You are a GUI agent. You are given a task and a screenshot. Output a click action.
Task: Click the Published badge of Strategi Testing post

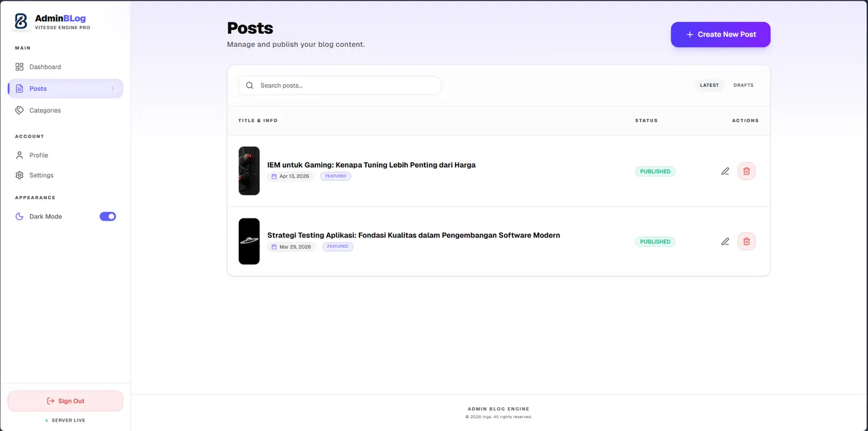tap(655, 242)
